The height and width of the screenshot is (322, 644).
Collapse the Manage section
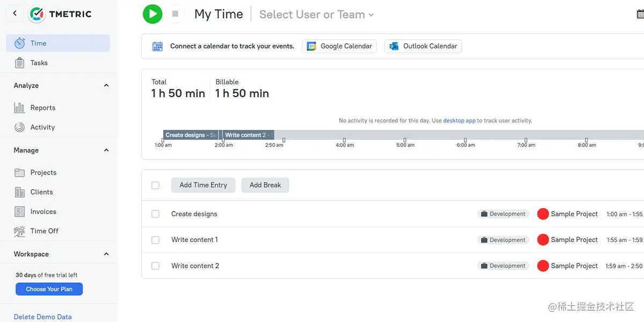point(106,150)
